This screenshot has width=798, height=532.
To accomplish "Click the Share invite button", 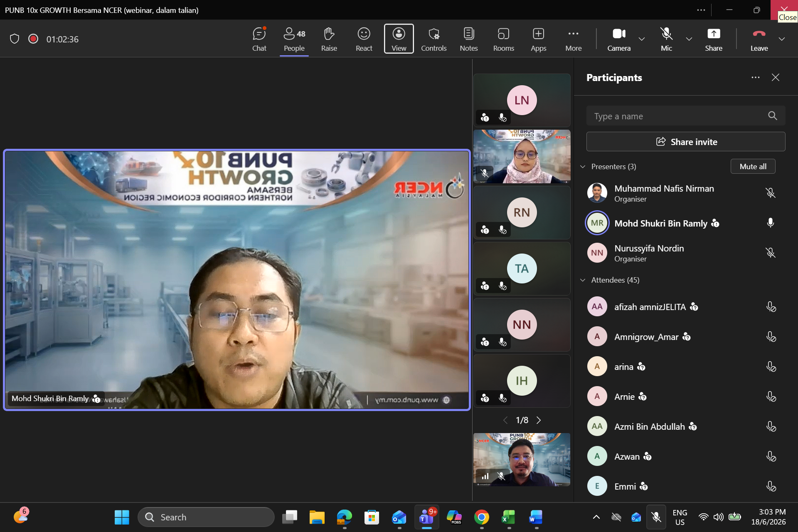I will tap(685, 142).
